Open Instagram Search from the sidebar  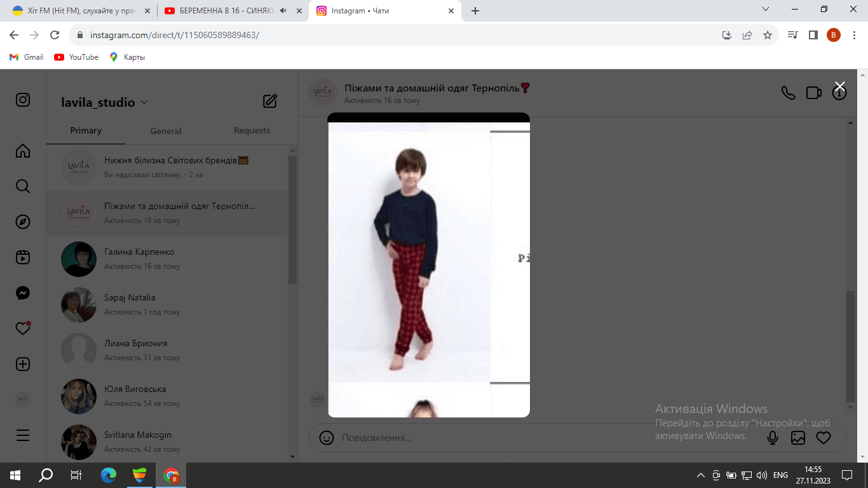click(x=23, y=186)
